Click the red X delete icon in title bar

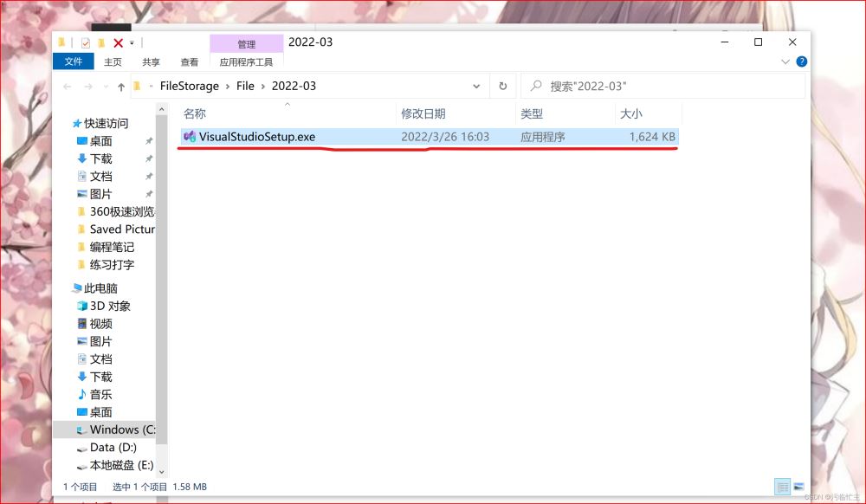pyautogui.click(x=118, y=42)
